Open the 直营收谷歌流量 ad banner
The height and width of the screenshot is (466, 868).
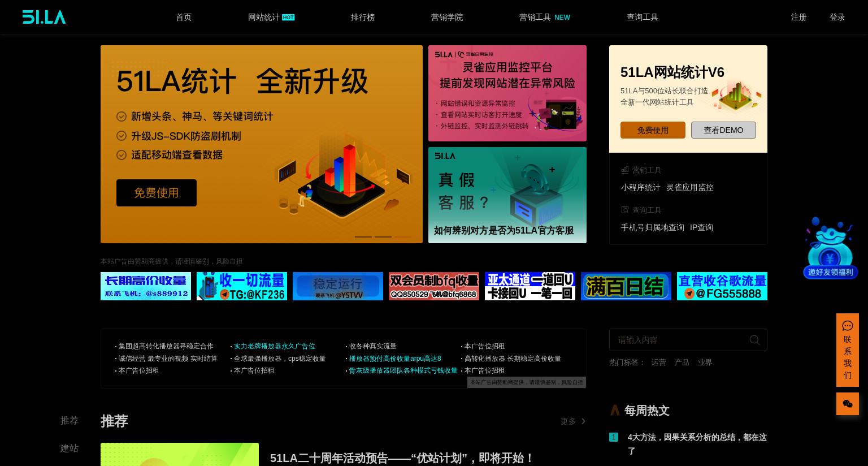tap(722, 286)
